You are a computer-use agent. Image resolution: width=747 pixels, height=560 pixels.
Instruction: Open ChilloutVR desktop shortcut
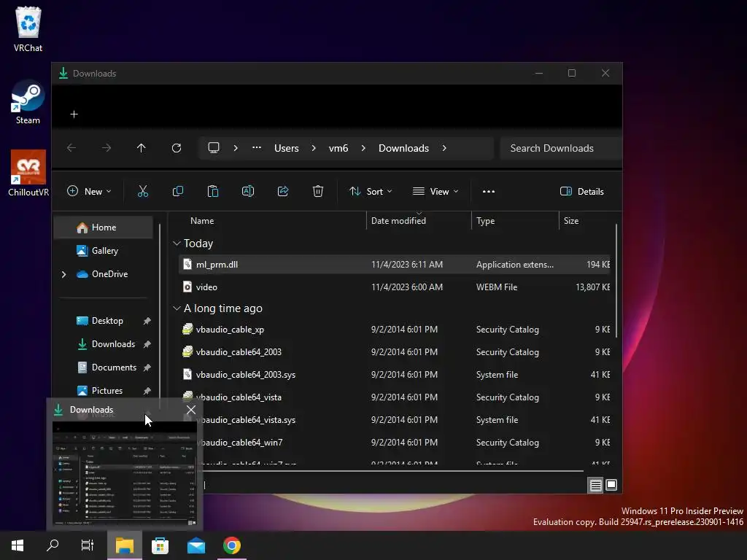[28, 174]
